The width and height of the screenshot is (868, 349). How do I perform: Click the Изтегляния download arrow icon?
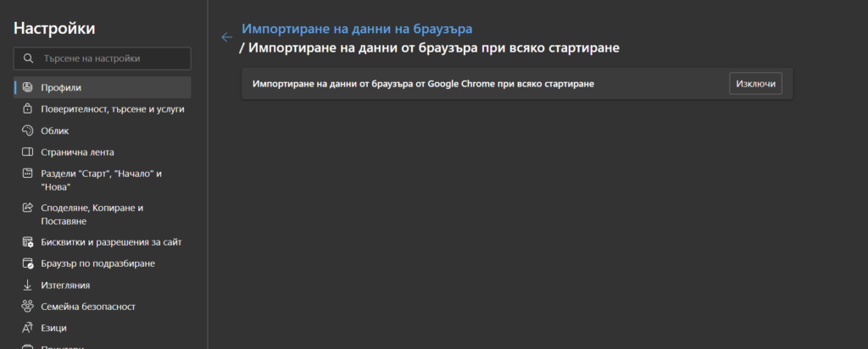(x=28, y=285)
